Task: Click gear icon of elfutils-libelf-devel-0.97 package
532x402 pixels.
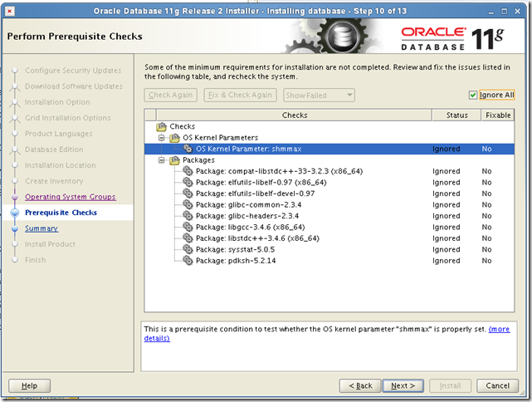Action: [188, 194]
